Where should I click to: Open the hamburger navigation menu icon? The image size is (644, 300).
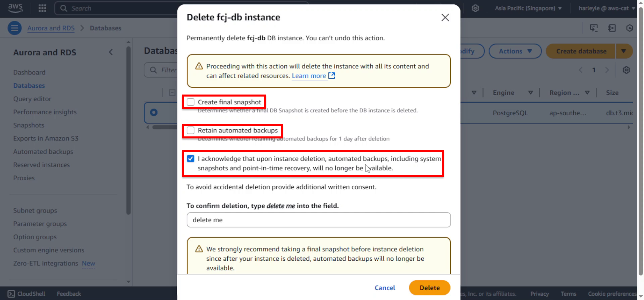click(x=14, y=28)
